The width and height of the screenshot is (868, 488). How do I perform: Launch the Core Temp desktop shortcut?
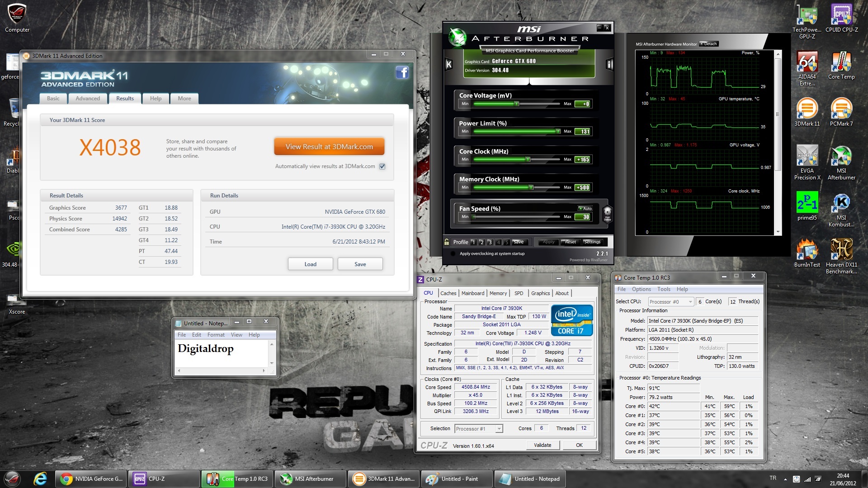(x=841, y=66)
